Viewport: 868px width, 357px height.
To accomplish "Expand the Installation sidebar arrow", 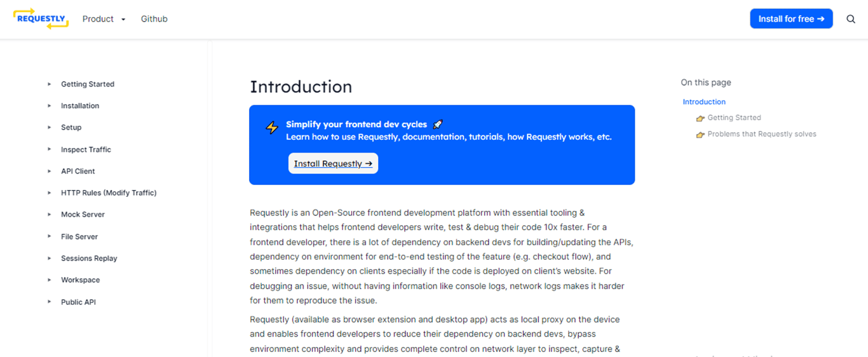I will click(x=50, y=105).
